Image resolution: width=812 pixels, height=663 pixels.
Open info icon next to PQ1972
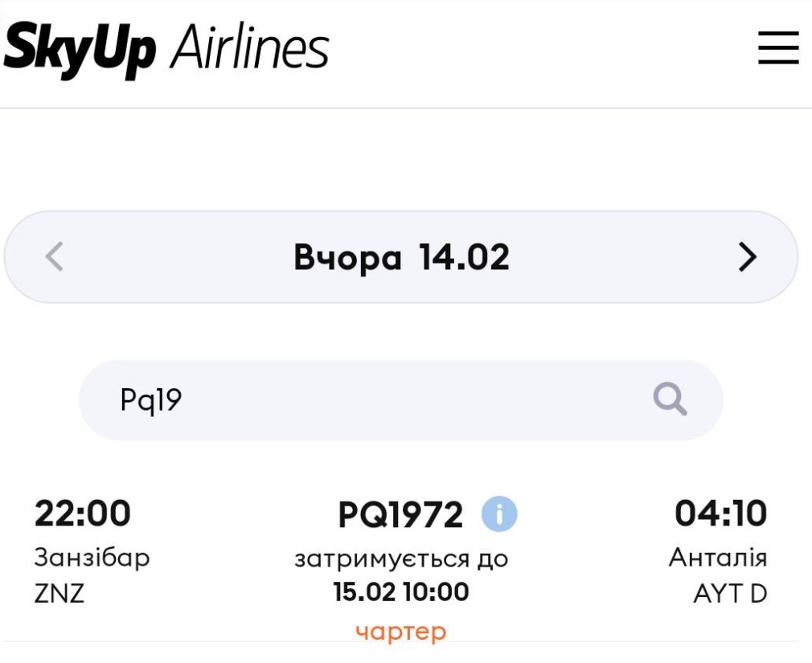coord(499,514)
